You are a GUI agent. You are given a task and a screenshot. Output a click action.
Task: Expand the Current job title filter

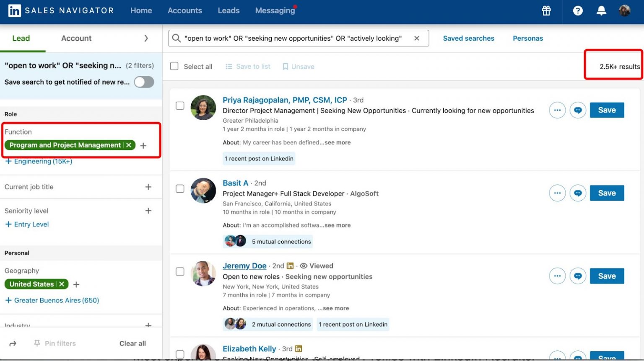148,187
